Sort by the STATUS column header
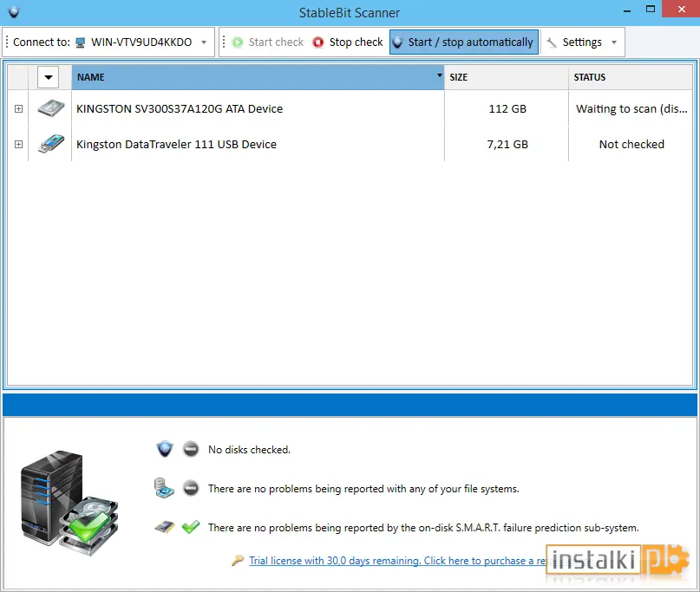 pos(630,77)
